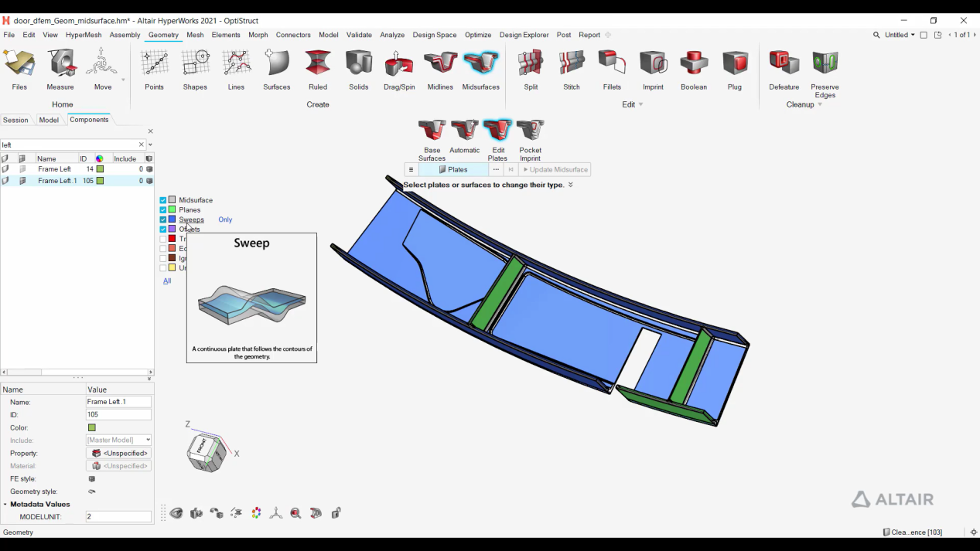Expand the Edit group dropdown
This screenshot has height=551, width=980.
point(641,105)
